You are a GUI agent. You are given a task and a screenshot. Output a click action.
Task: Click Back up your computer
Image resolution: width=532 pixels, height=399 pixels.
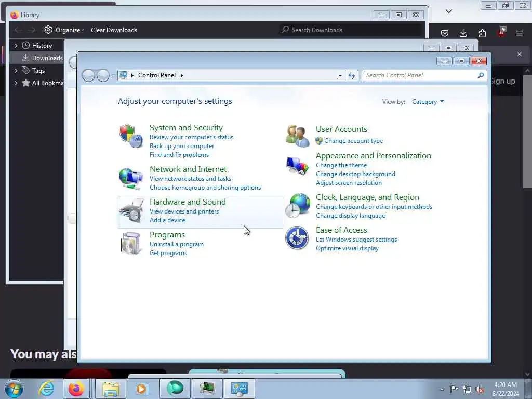click(x=182, y=146)
